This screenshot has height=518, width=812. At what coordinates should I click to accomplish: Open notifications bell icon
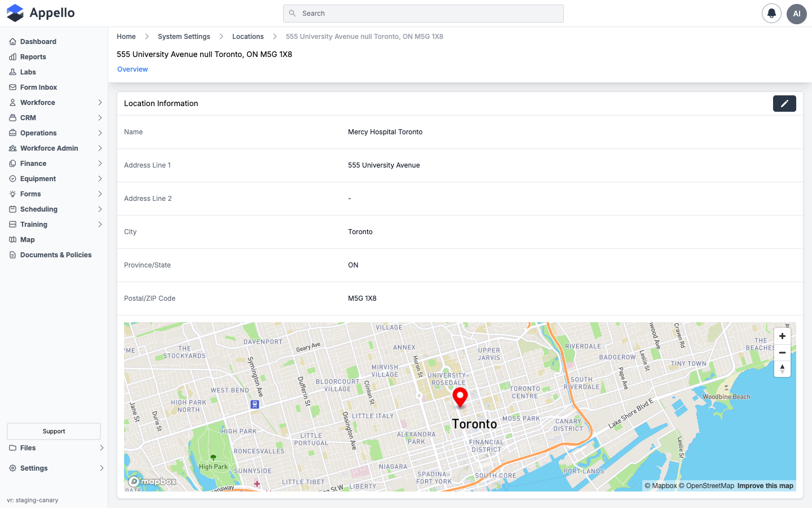coord(771,14)
